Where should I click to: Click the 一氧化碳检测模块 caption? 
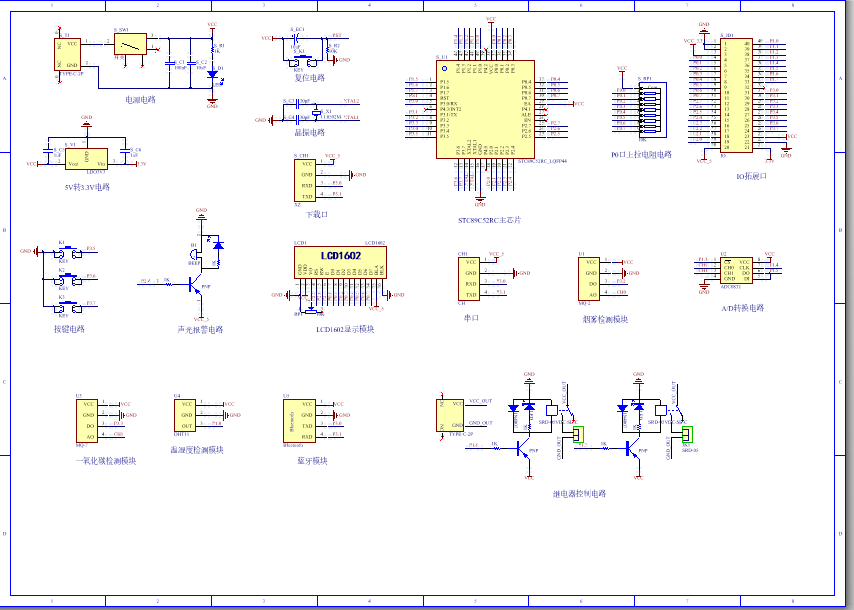(106, 461)
